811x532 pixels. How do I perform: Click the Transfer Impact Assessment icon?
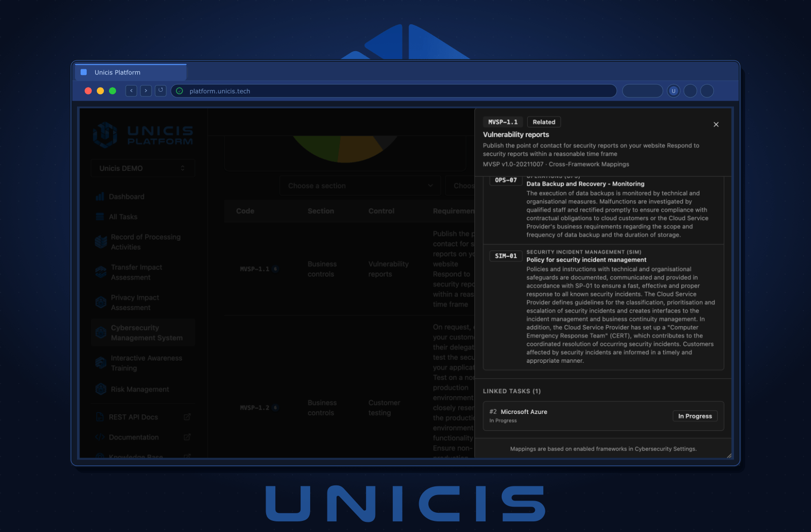[100, 272]
